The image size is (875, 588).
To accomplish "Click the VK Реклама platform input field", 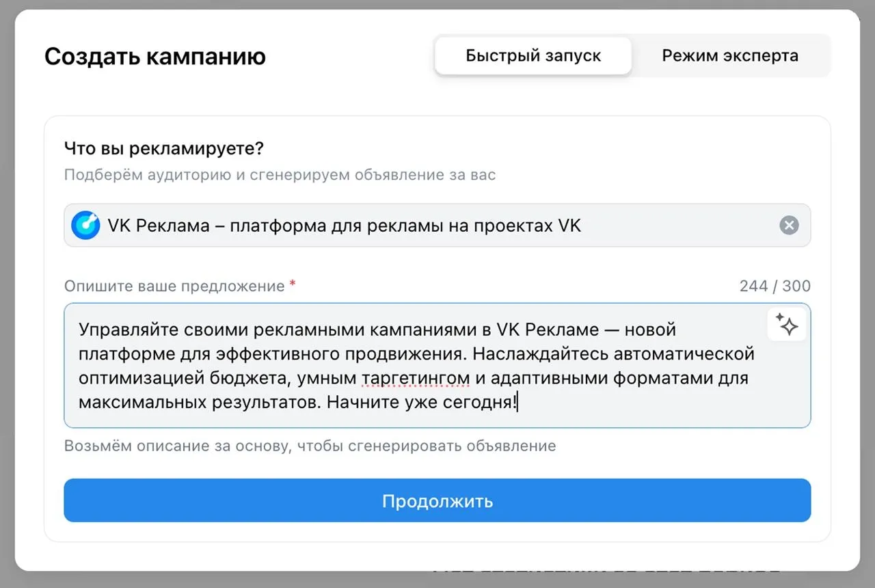I will coord(437,225).
